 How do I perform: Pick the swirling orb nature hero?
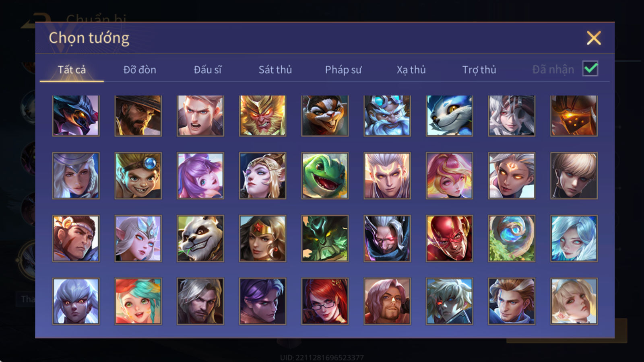tap(512, 239)
